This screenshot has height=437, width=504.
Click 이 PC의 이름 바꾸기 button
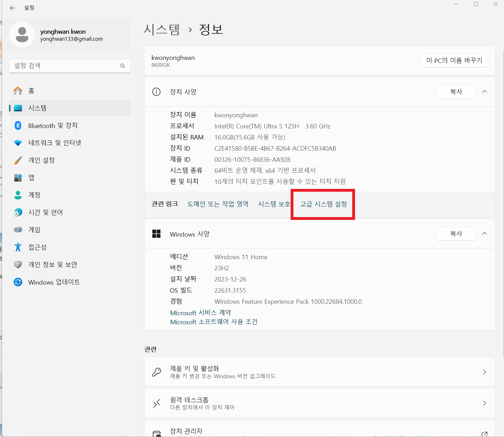pos(454,60)
